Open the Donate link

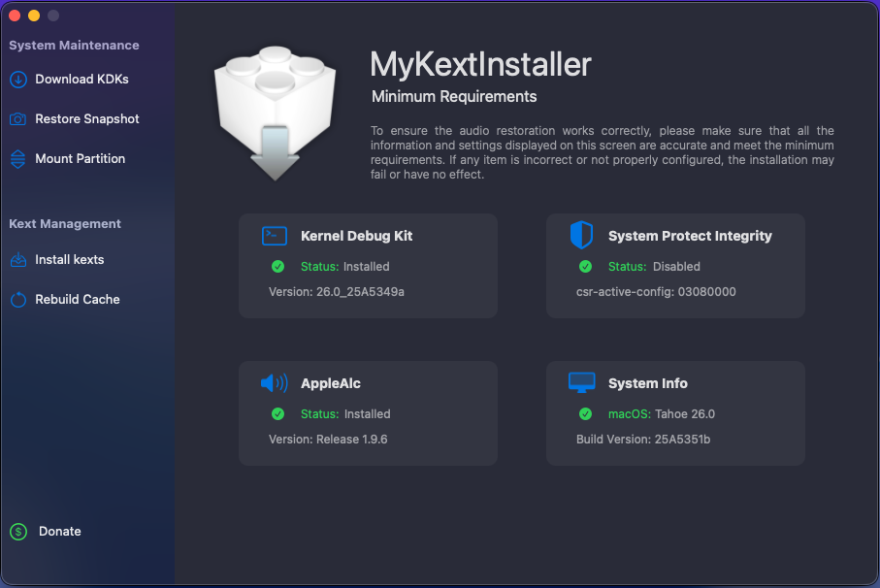point(59,532)
